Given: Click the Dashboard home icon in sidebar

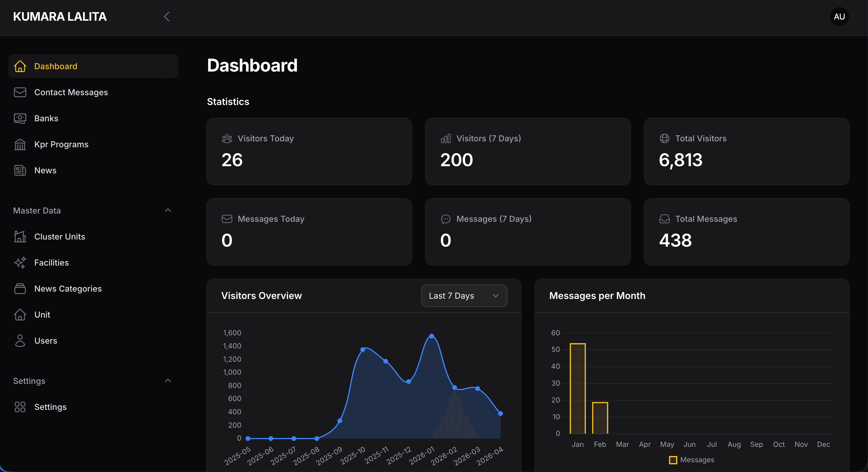Looking at the screenshot, I should pyautogui.click(x=20, y=66).
